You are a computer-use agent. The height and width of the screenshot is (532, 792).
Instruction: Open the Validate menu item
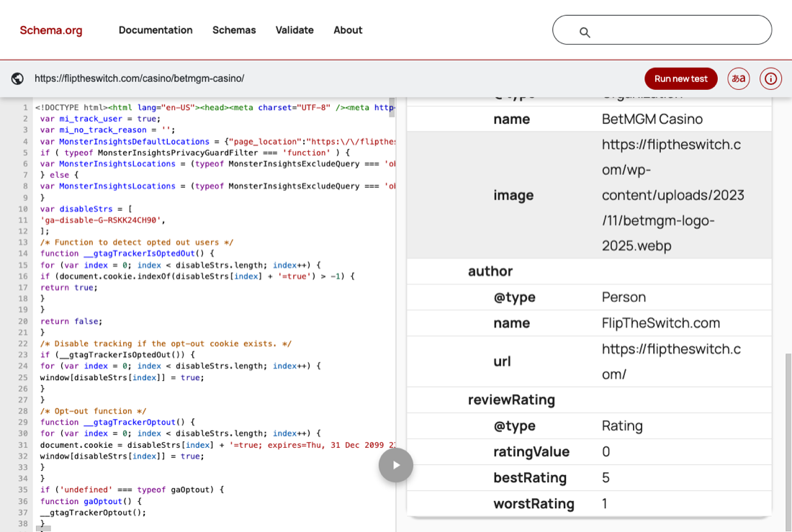294,30
